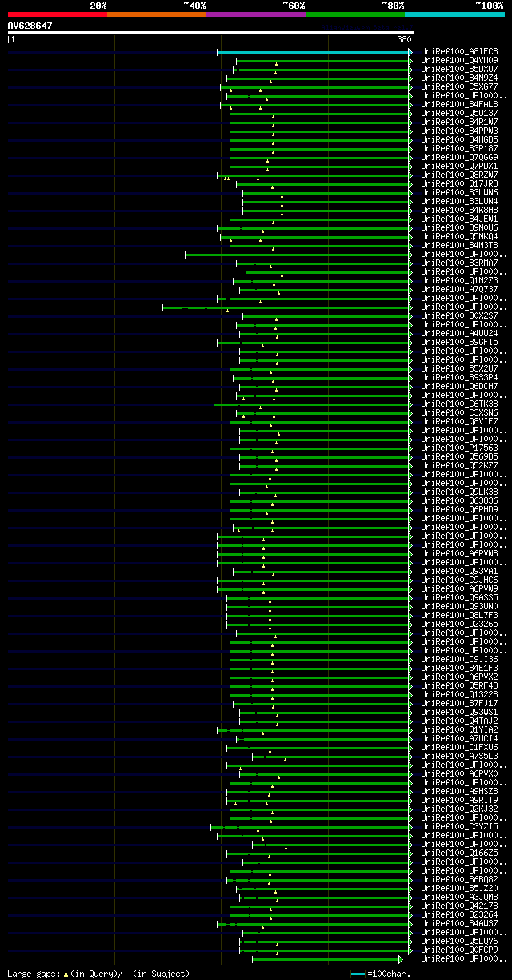Click the orange ~40% color legend bar

(x=156, y=14)
